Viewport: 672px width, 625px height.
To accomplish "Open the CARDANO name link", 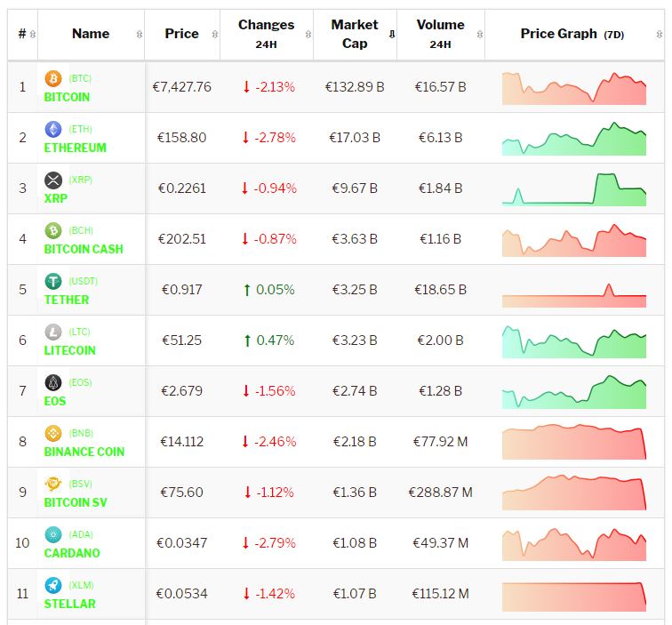I will tap(72, 553).
